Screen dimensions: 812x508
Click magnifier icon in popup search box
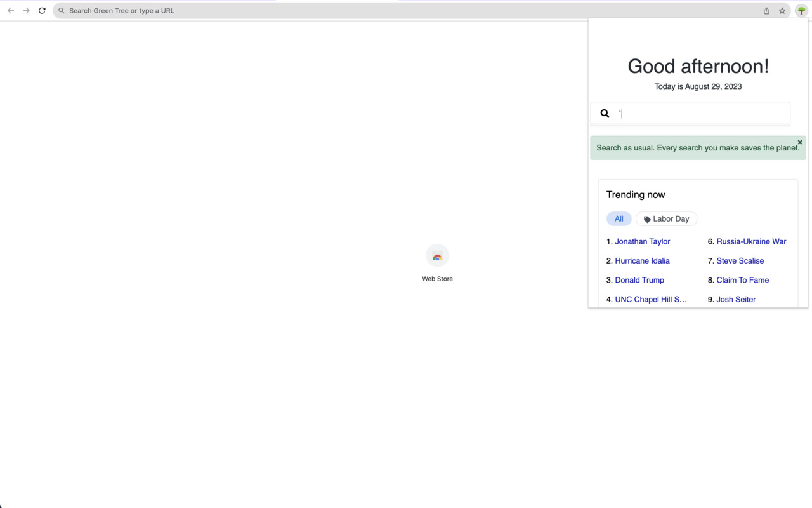tap(605, 114)
